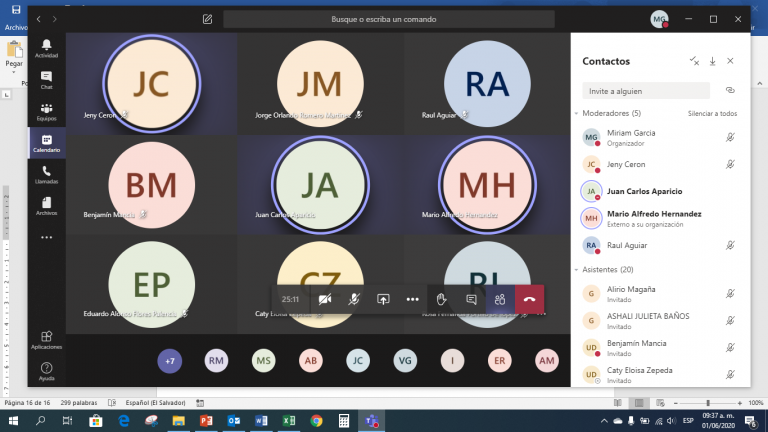Click the raise hand icon
The height and width of the screenshot is (432, 768).
[x=441, y=299]
